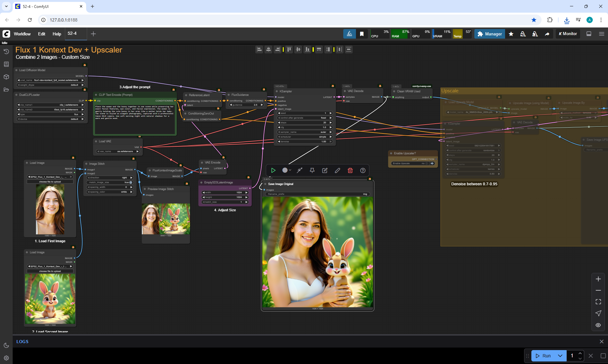Click the green execute-node play icon

tap(273, 170)
